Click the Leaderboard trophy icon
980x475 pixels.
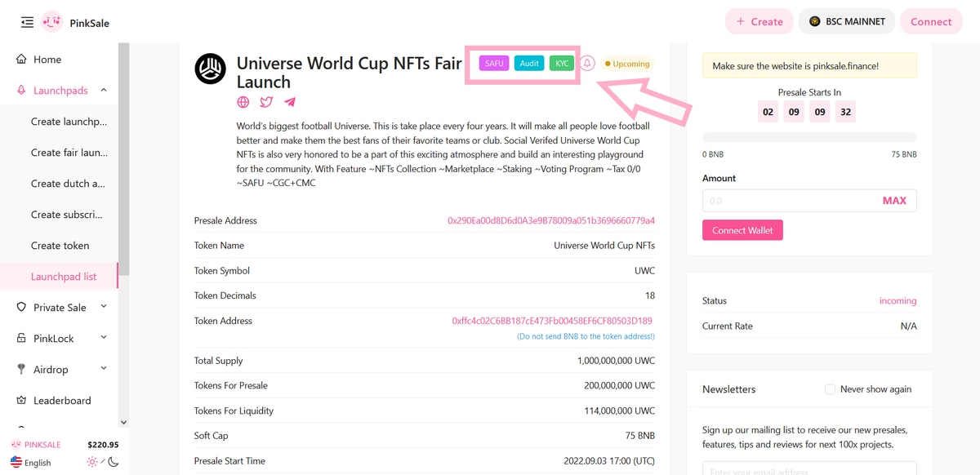click(x=22, y=400)
